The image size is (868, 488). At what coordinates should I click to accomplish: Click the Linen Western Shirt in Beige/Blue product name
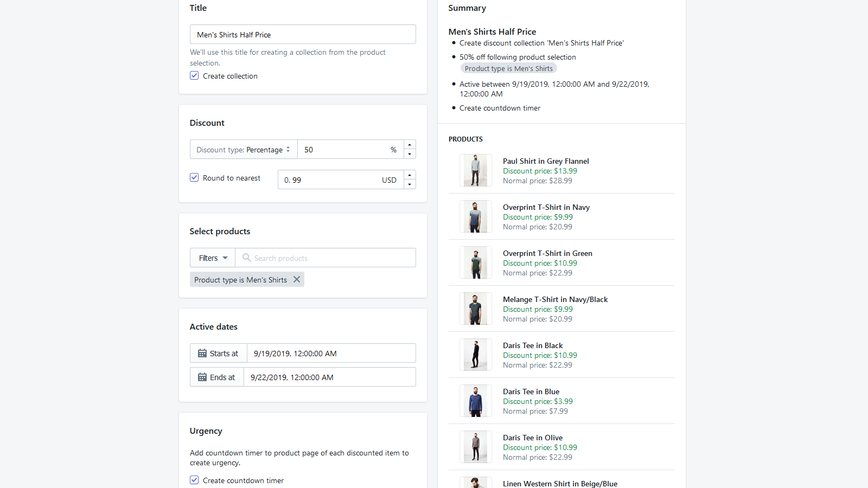pyautogui.click(x=560, y=483)
